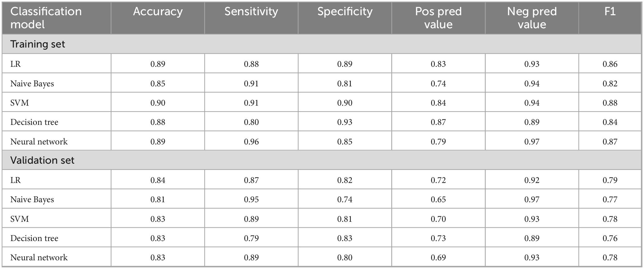Select the Pos pred value header
Image resolution: width=644 pixels, height=269 pixels.
pos(438,18)
